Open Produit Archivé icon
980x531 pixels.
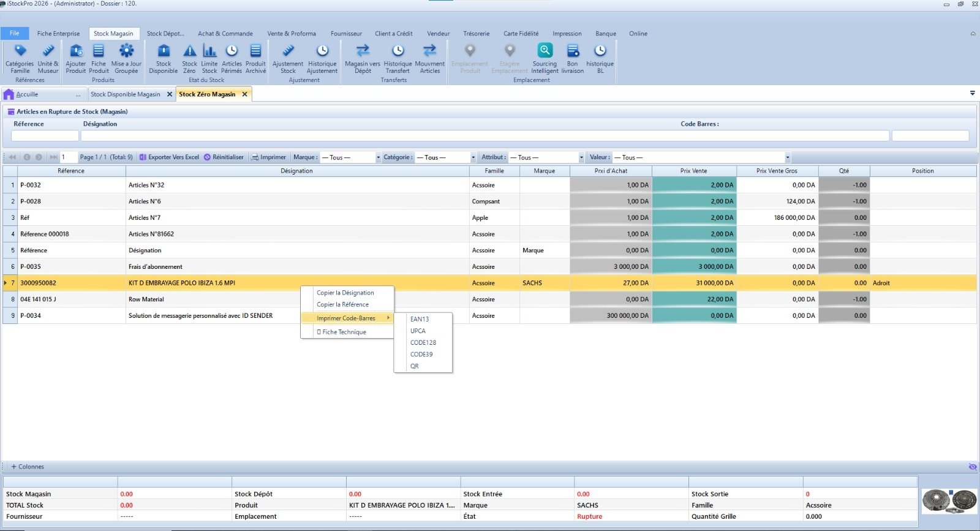(255, 59)
